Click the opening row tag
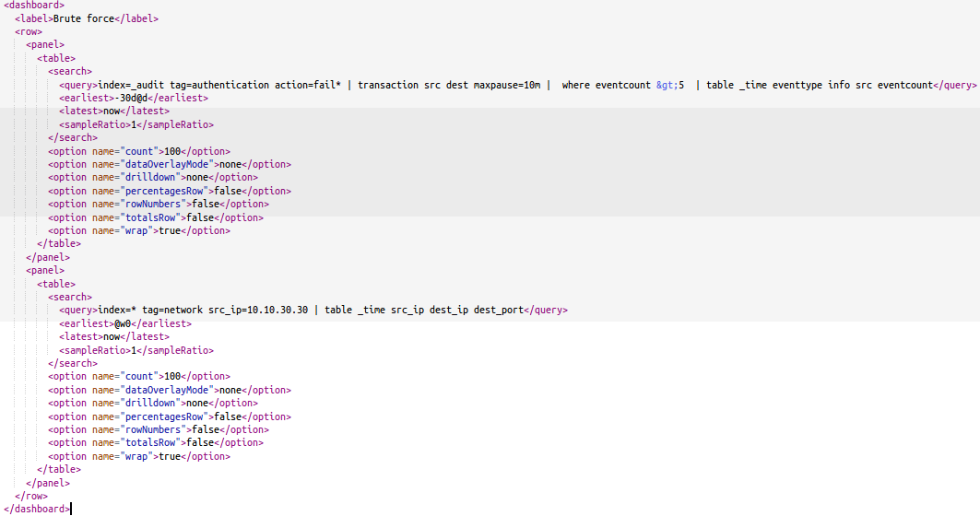 [29, 31]
